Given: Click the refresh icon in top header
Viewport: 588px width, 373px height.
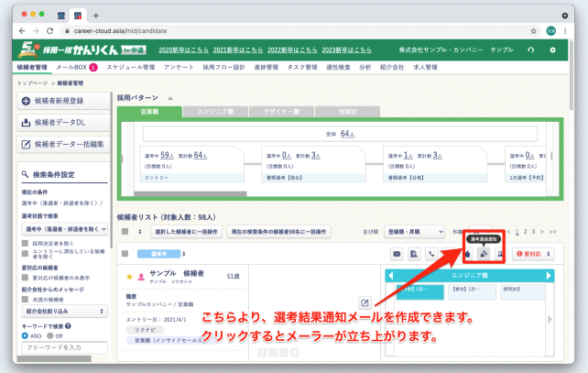Looking at the screenshot, I should coord(531,49).
